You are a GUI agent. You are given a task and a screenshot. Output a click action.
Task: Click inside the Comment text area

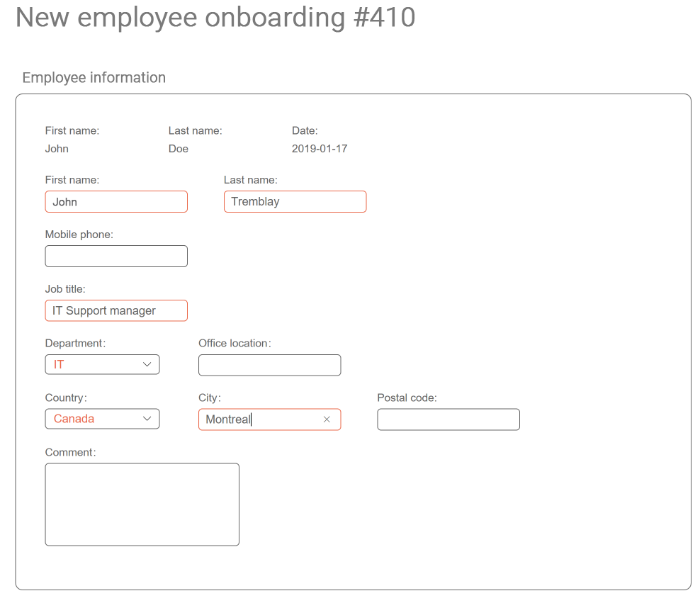[x=142, y=505]
